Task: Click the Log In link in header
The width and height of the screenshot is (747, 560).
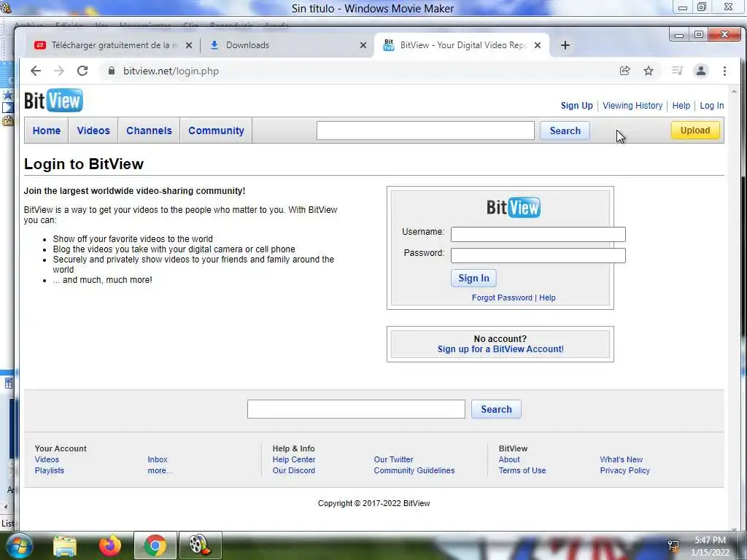Action: pyautogui.click(x=712, y=106)
